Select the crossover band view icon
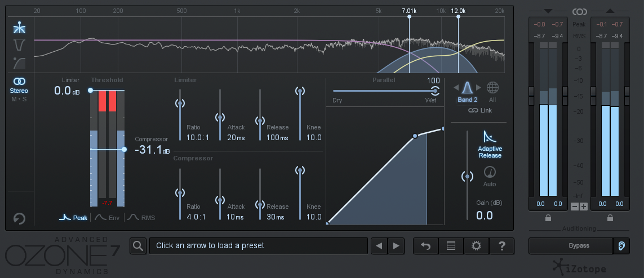The height and width of the screenshot is (278, 644). coord(19,28)
